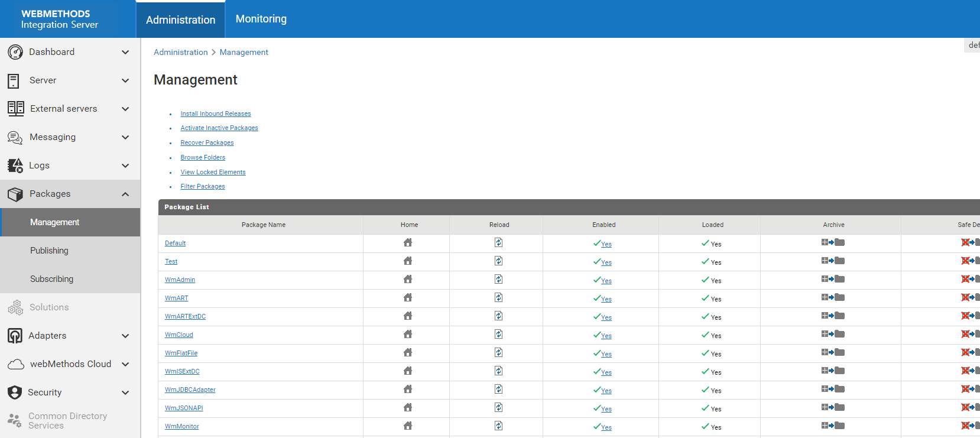Reload the Test package
Screen dimensions: 980x438
(x=499, y=261)
